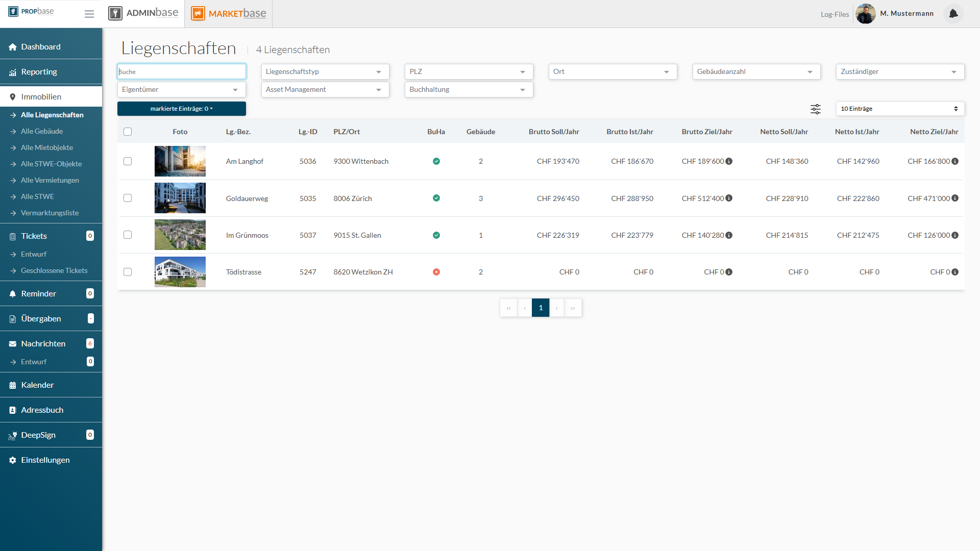980x551 pixels.
Task: Click into the Suche search field
Action: pyautogui.click(x=181, y=71)
